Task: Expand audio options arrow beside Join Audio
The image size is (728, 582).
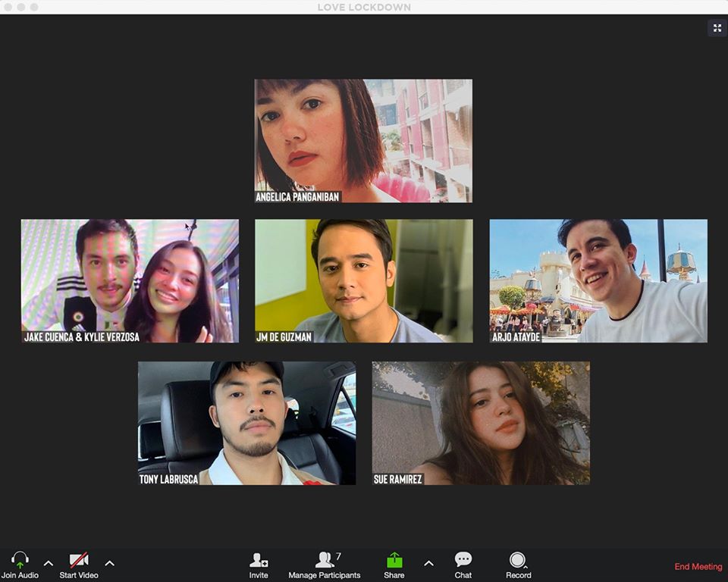Action: pos(49,563)
